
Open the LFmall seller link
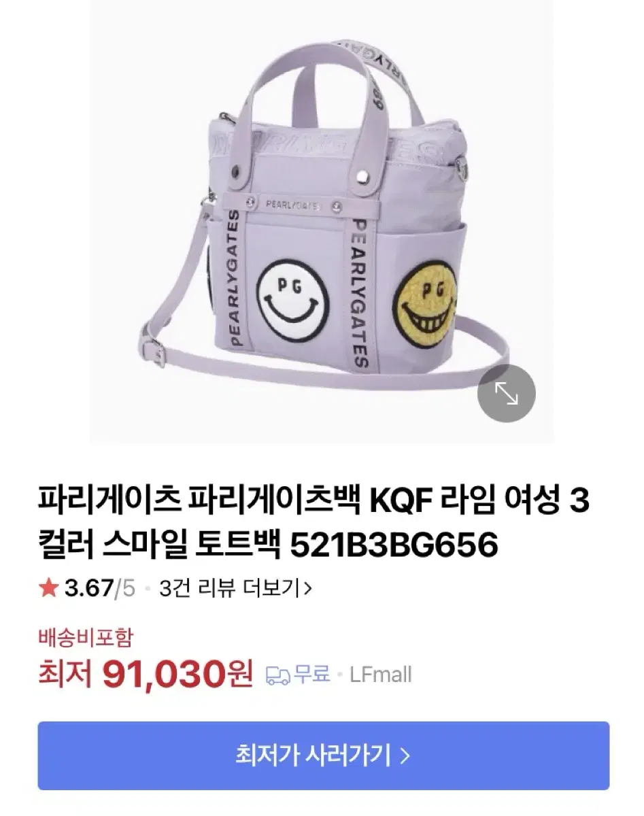point(380,675)
